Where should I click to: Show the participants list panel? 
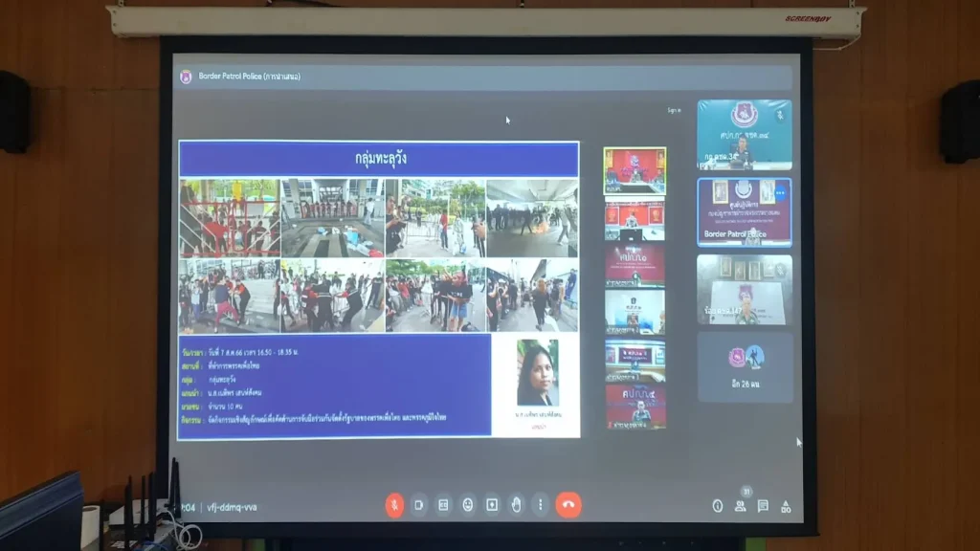(740, 506)
